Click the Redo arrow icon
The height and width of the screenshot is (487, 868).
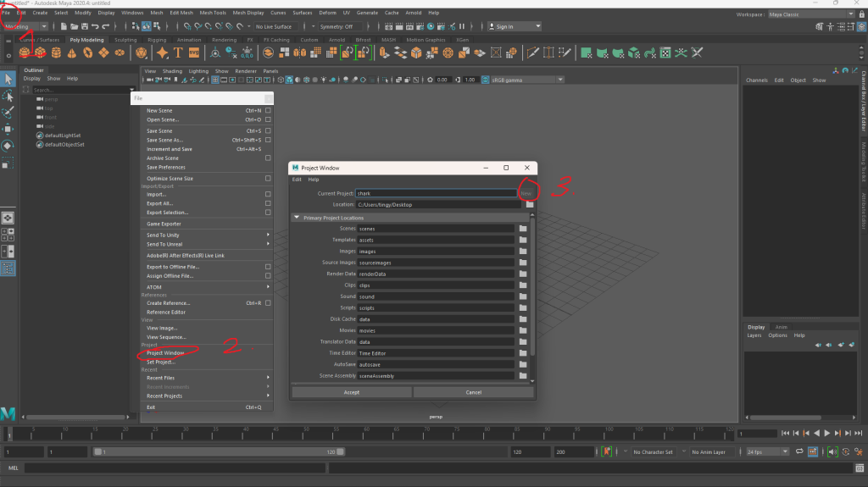coord(106,26)
